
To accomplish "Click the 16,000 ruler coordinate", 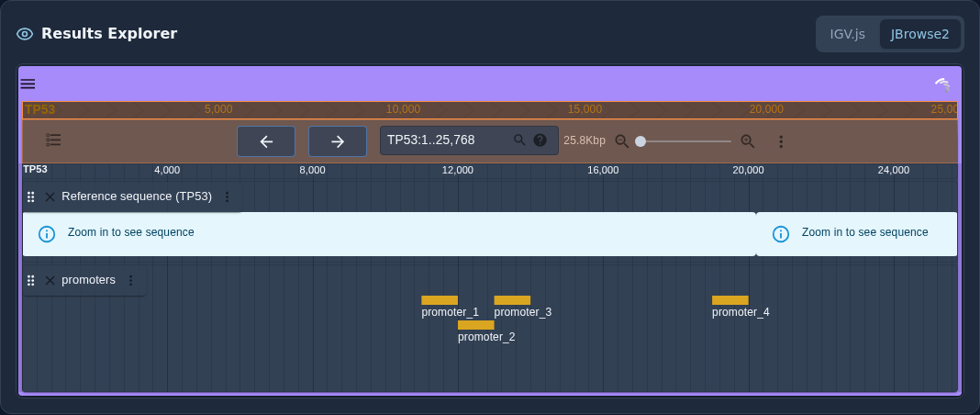I will tap(603, 170).
